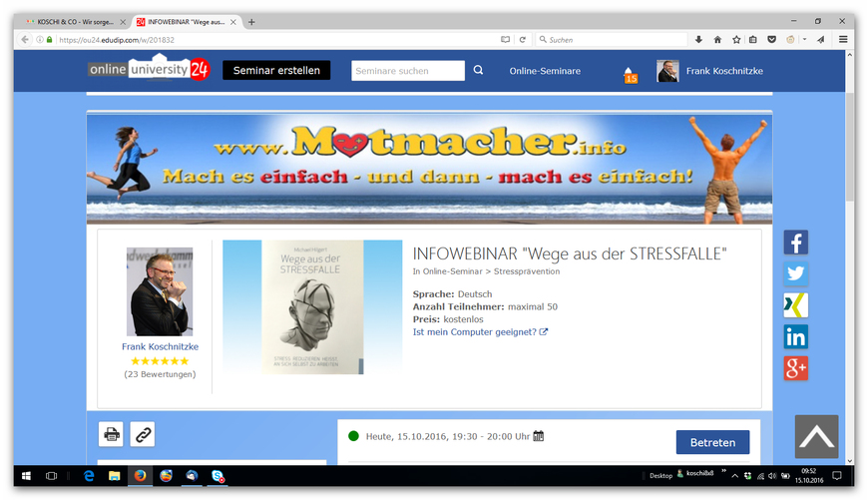The image size is (868, 500).
Task: Reload the page in the address bar
Action: tap(522, 39)
